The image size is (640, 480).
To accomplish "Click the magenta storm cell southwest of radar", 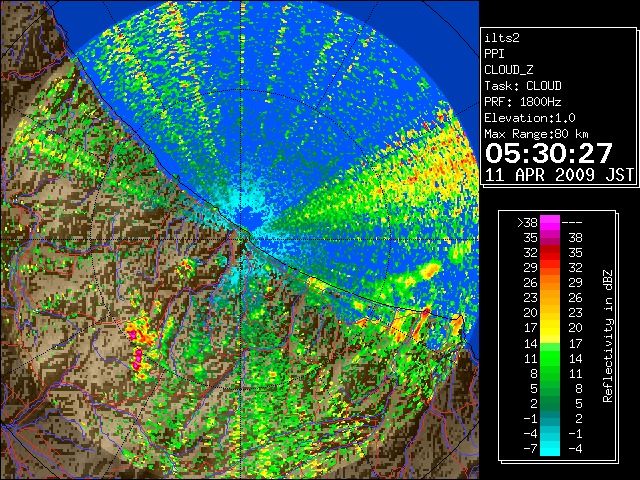I will (138, 359).
